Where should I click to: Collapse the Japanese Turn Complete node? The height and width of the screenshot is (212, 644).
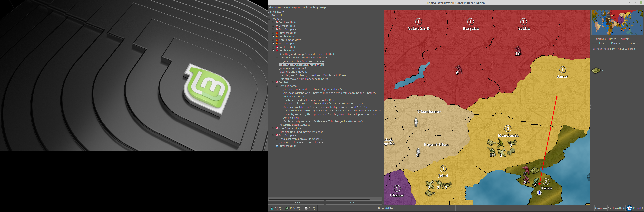[x=273, y=135]
